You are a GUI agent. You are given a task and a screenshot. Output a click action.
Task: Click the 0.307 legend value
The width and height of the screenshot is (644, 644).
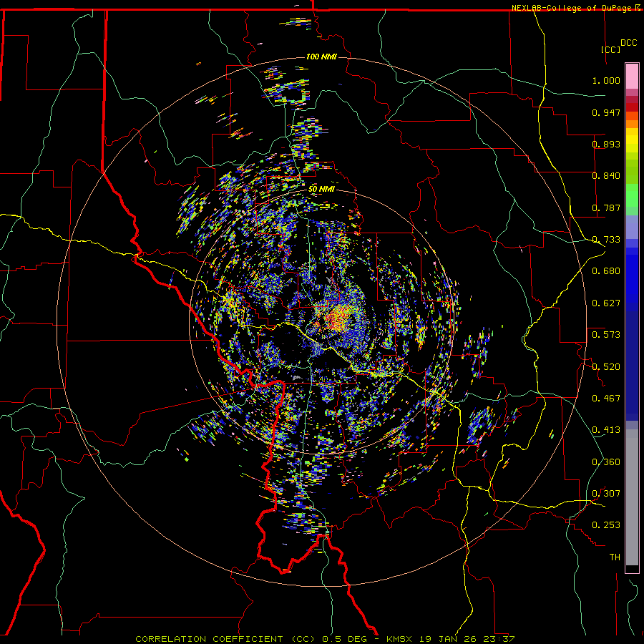point(606,494)
